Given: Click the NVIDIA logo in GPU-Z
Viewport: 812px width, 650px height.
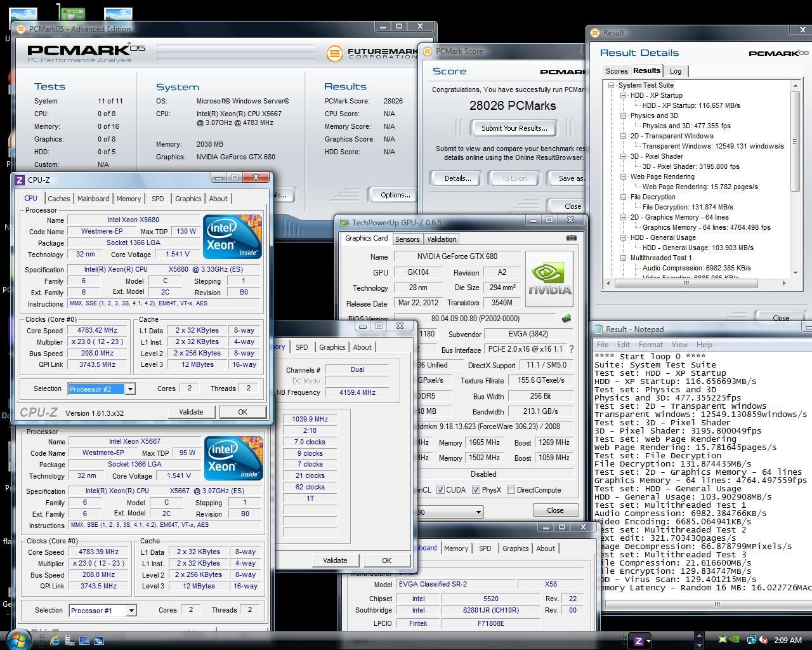Looking at the screenshot, I should pyautogui.click(x=549, y=279).
